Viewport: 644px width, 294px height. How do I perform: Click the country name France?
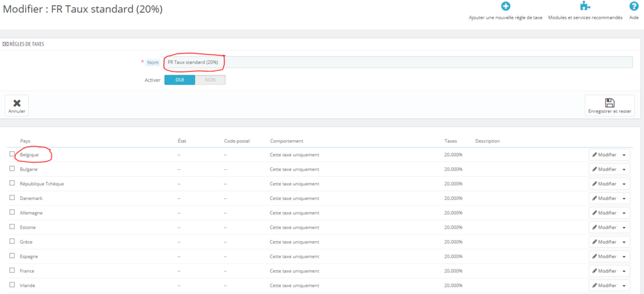pos(27,271)
